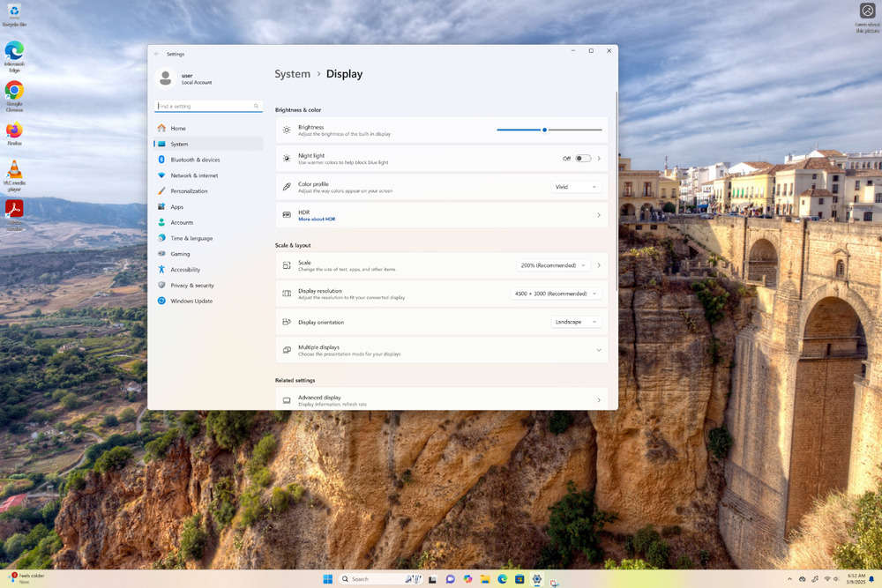Open the VLC media player desktop shortcut
This screenshot has height=588, width=882.
point(14,175)
